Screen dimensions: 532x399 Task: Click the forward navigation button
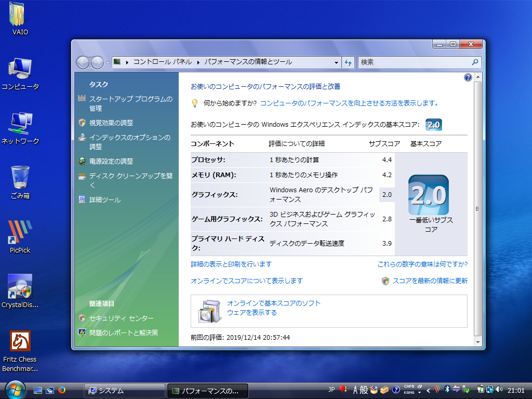97,62
